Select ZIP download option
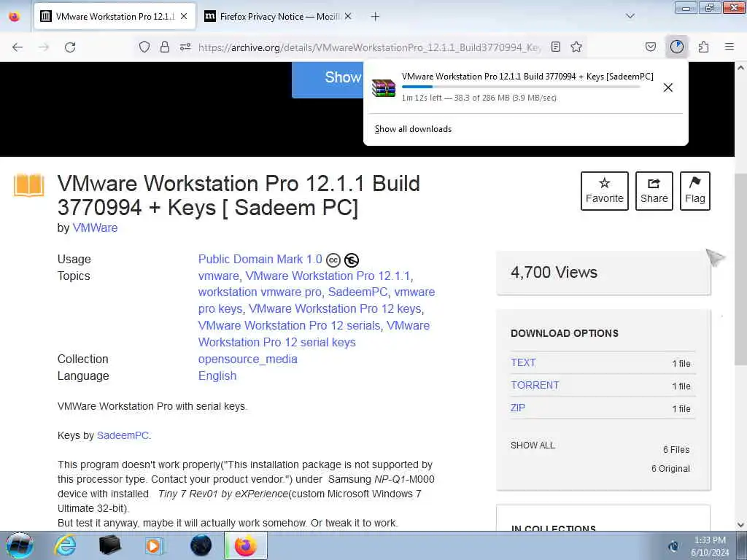The image size is (747, 560). pyautogui.click(x=518, y=408)
